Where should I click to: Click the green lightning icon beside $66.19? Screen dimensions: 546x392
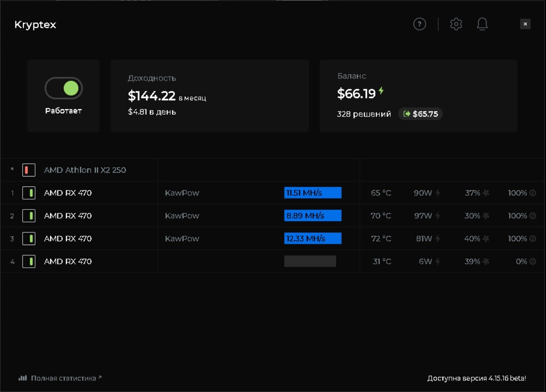coord(381,91)
